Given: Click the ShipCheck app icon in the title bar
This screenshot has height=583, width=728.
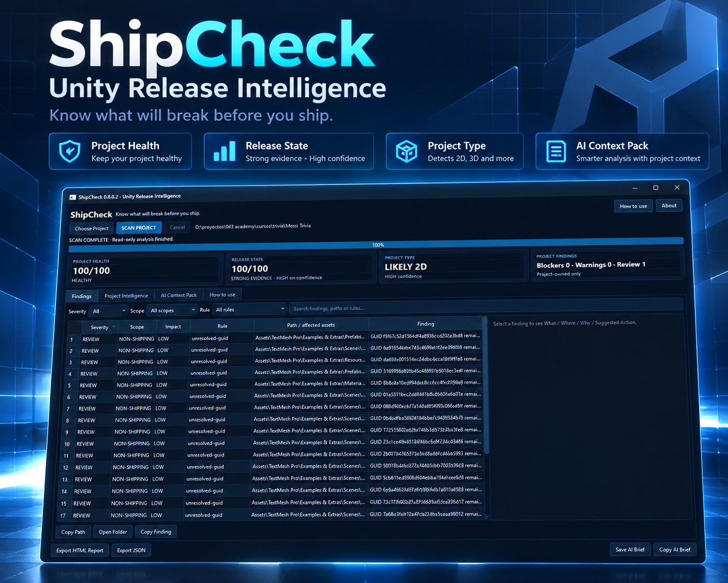Looking at the screenshot, I should point(73,197).
